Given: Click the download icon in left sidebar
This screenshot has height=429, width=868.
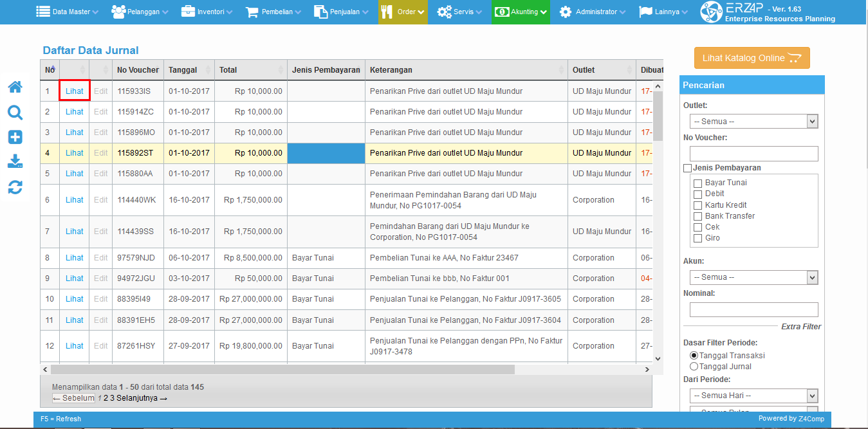Looking at the screenshot, I should pos(15,161).
